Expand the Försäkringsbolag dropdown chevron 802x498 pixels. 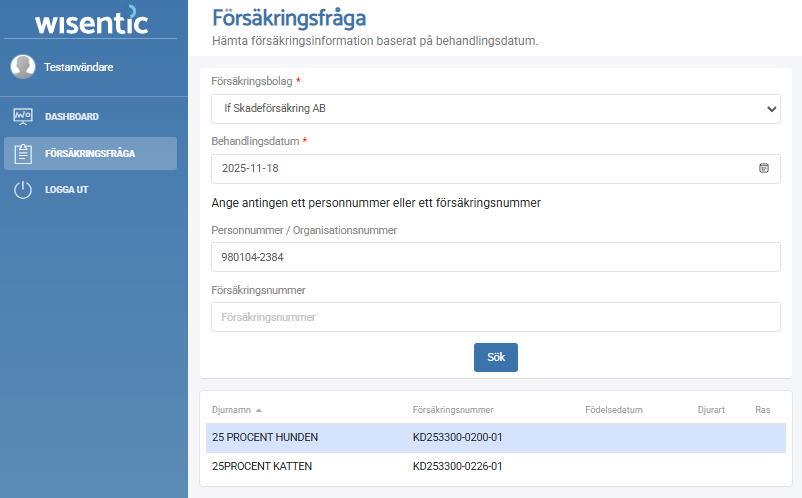tap(771, 109)
